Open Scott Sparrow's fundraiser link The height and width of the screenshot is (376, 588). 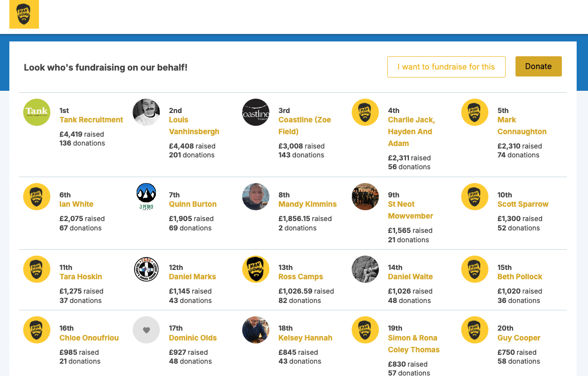tap(523, 204)
